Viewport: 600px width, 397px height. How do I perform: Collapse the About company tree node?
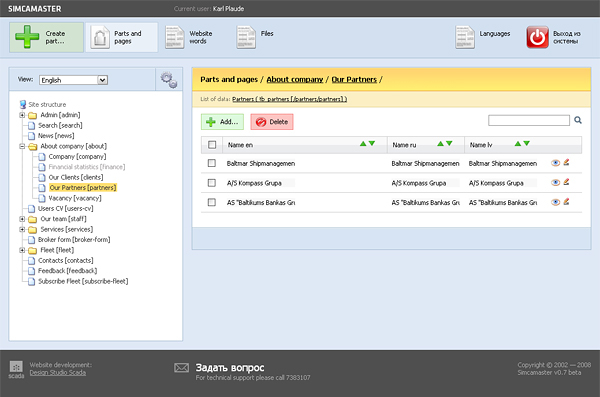(22, 146)
